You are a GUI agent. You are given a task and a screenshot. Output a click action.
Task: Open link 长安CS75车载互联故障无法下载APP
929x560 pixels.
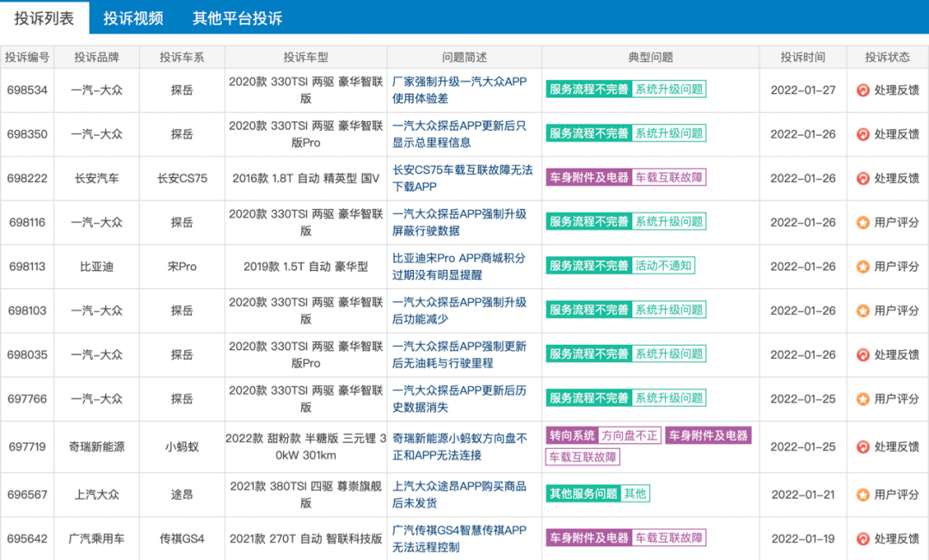click(x=462, y=178)
